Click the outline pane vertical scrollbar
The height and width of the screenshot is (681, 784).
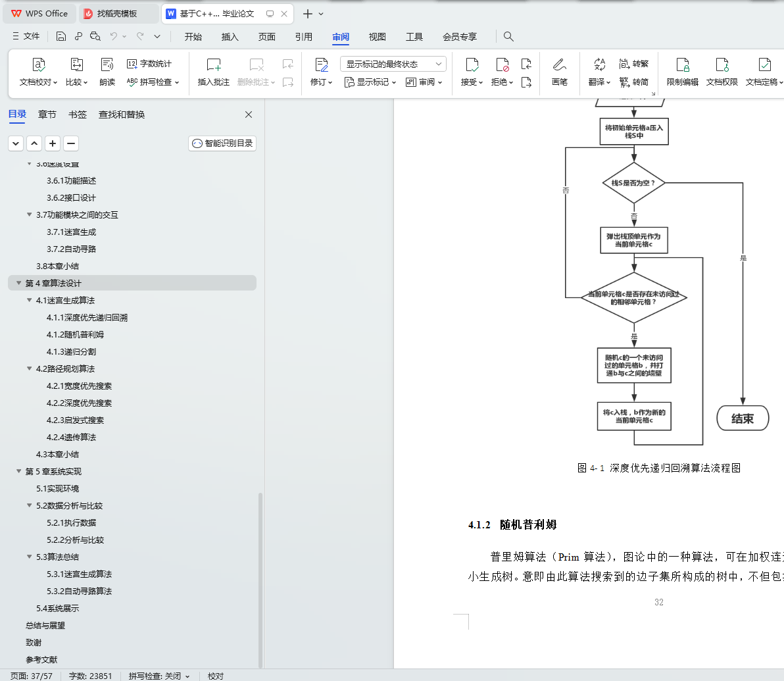260,580
